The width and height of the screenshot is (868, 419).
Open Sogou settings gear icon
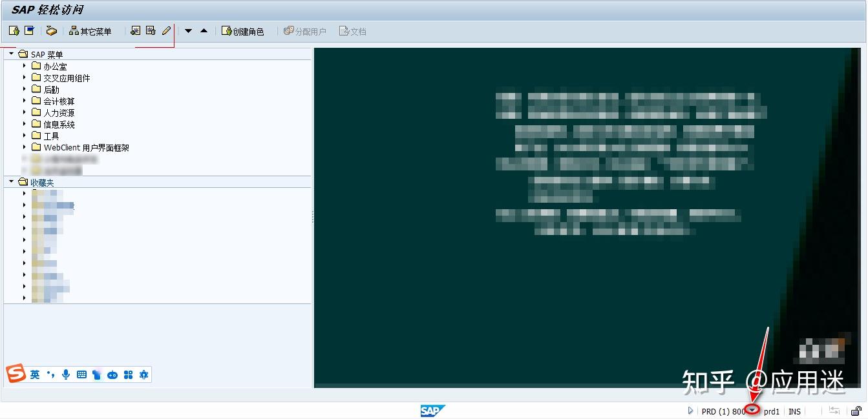coord(143,374)
